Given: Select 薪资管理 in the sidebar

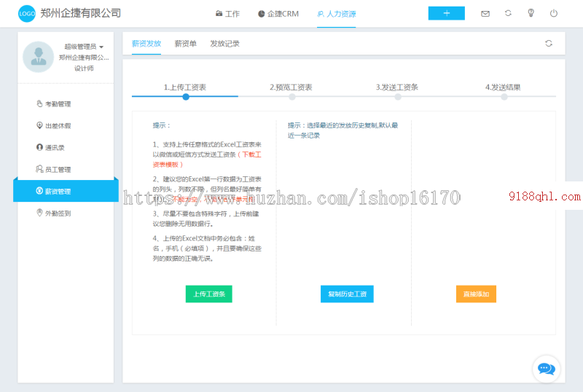Looking at the screenshot, I should click(66, 191).
